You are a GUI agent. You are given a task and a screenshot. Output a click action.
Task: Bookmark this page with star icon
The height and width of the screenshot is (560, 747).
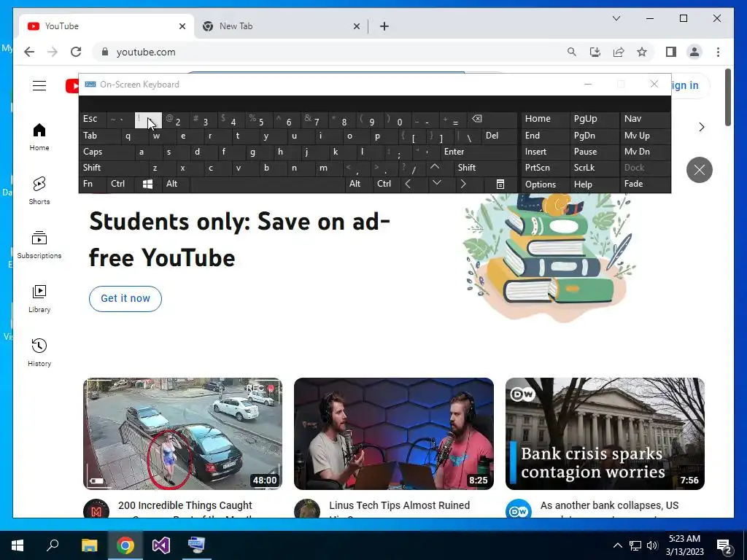tap(642, 52)
